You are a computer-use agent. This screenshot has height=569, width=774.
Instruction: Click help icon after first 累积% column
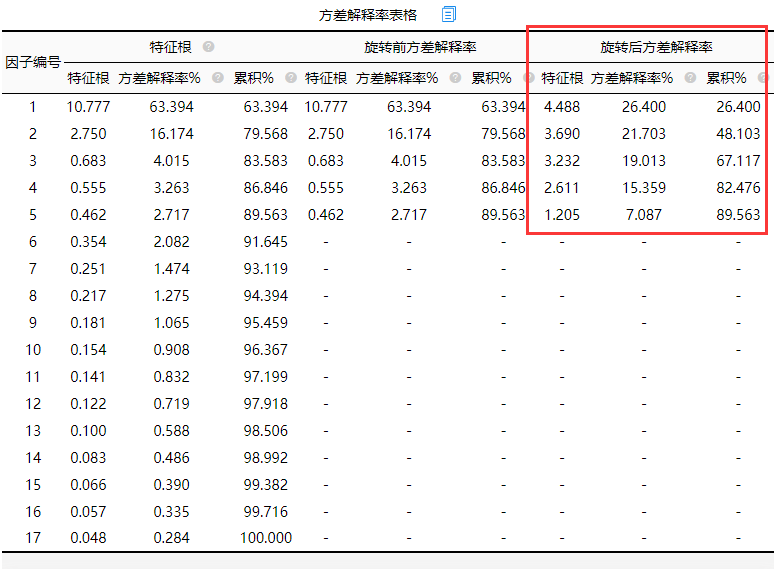tap(291, 78)
